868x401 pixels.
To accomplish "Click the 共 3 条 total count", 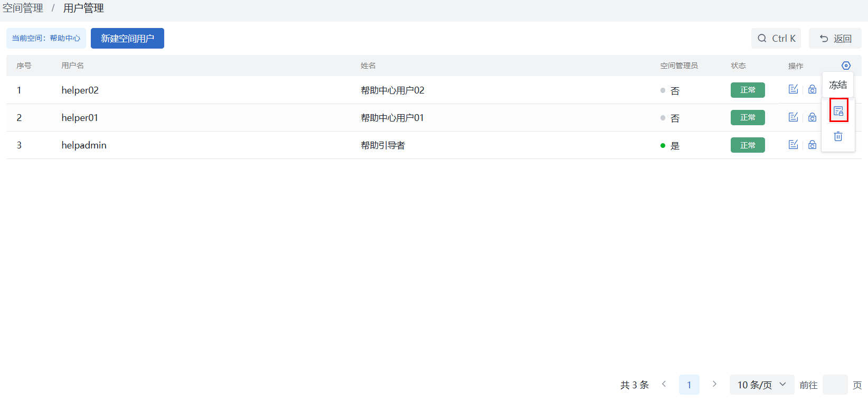I will coord(635,385).
